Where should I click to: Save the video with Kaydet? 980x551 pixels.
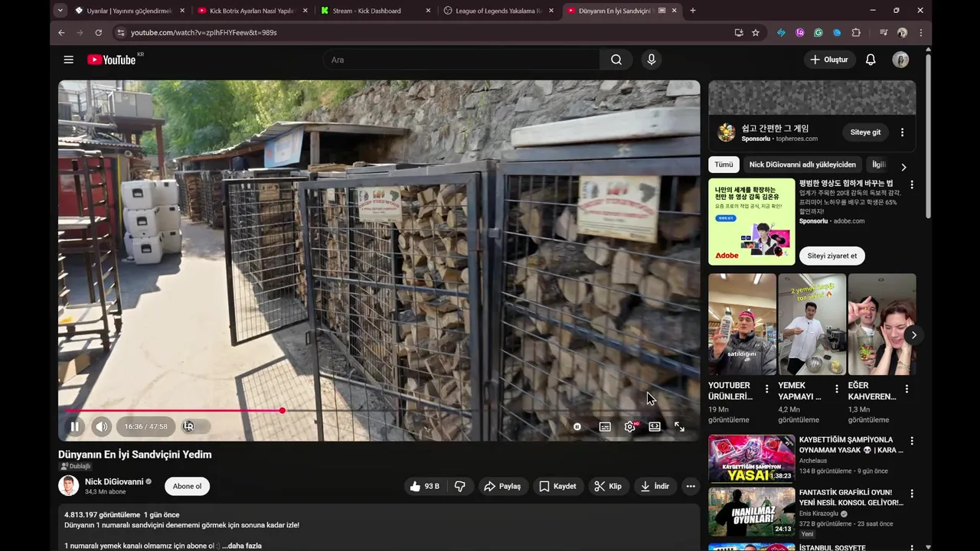557,486
